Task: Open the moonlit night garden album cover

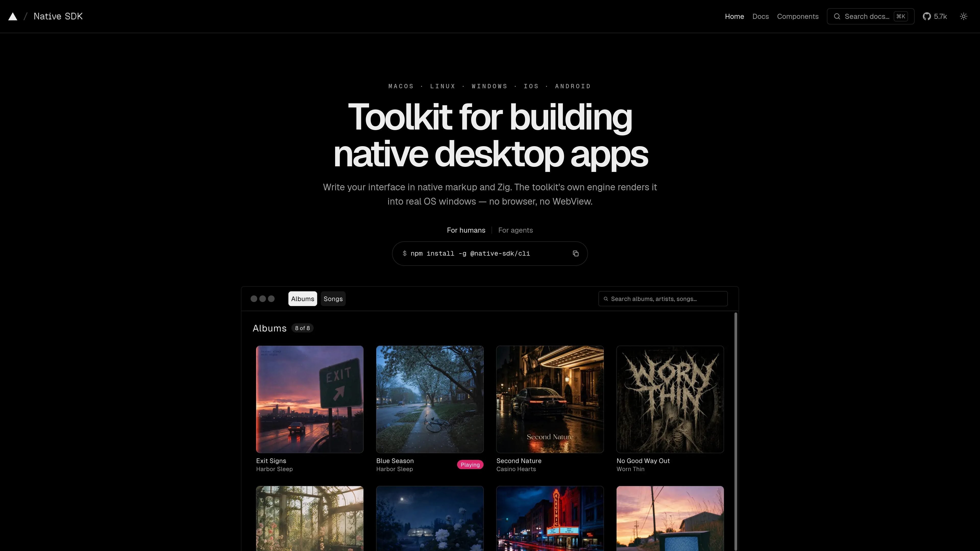Action: 430,518
